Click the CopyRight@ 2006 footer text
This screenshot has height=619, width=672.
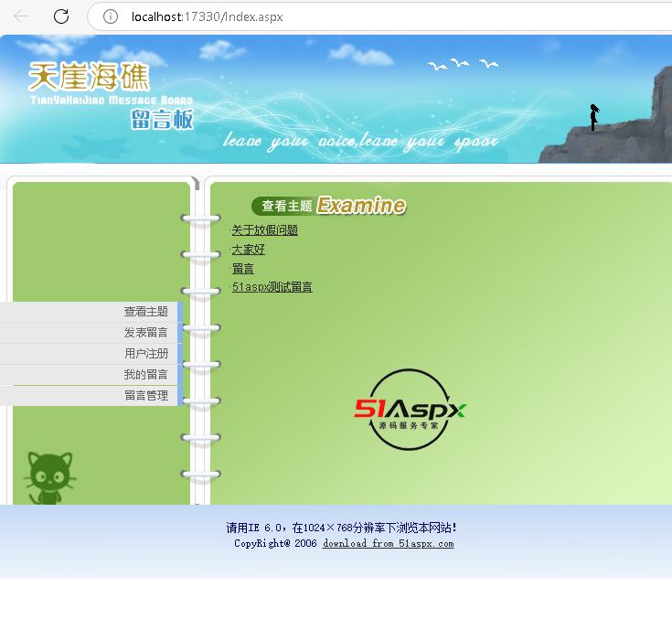point(275,543)
